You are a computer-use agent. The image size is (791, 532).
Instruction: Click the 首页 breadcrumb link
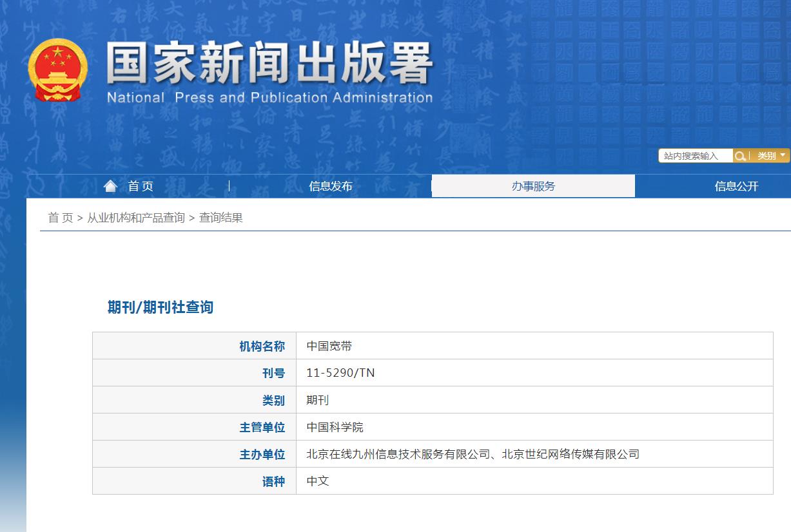[x=61, y=217]
